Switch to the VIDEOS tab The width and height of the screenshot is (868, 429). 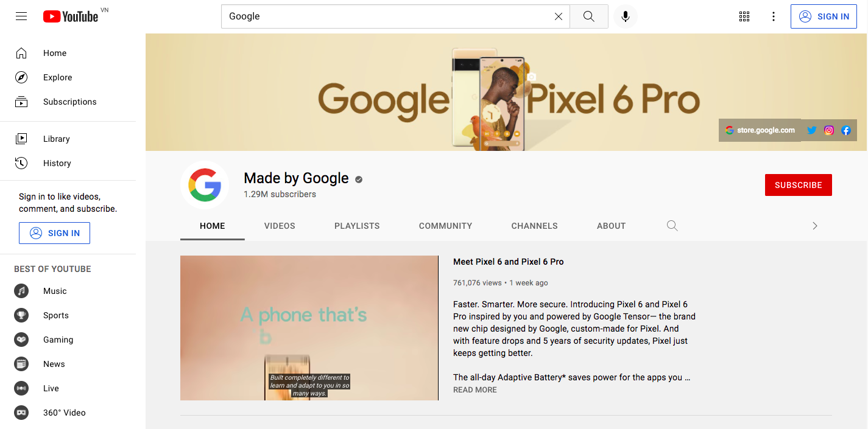[280, 226]
